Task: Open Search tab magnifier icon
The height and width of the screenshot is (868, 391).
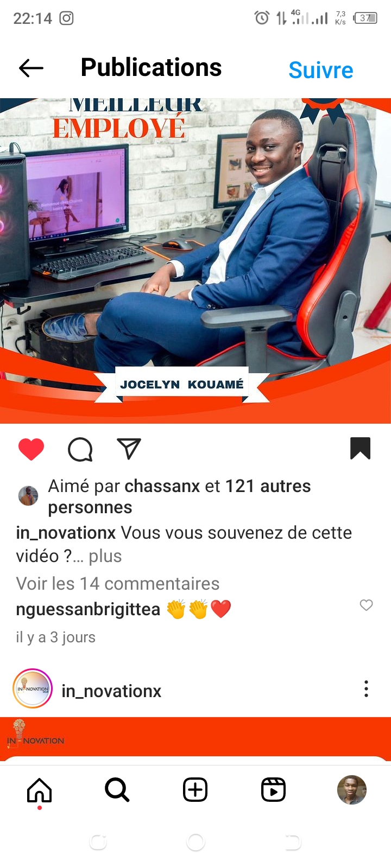Action: [117, 790]
